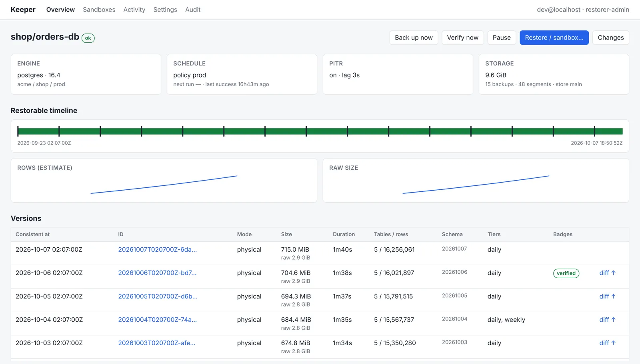This screenshot has width=640, height=364.
Task: Switch to the Overview tab
Action: click(x=60, y=10)
